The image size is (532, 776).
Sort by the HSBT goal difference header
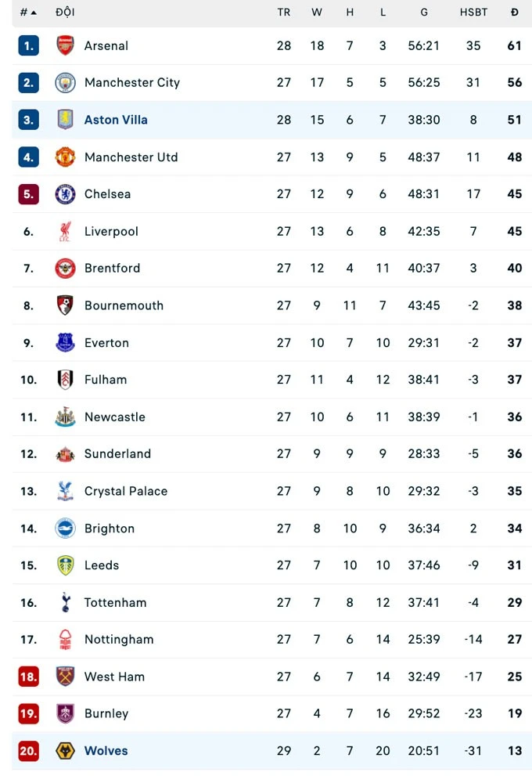(473, 13)
